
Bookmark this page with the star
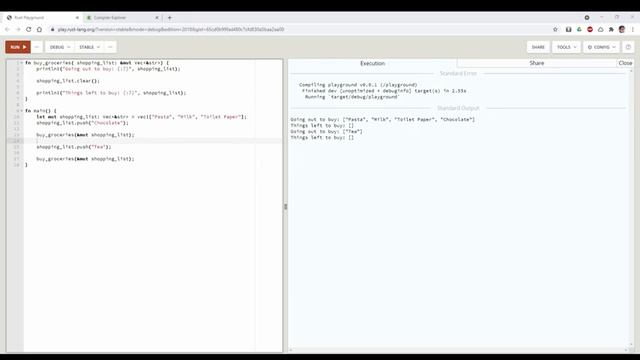pos(555,29)
